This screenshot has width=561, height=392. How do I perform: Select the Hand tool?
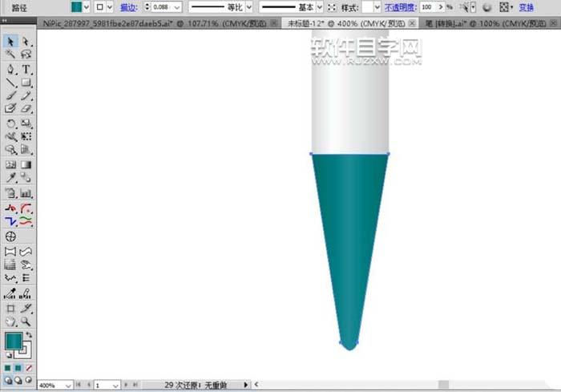coord(11,321)
